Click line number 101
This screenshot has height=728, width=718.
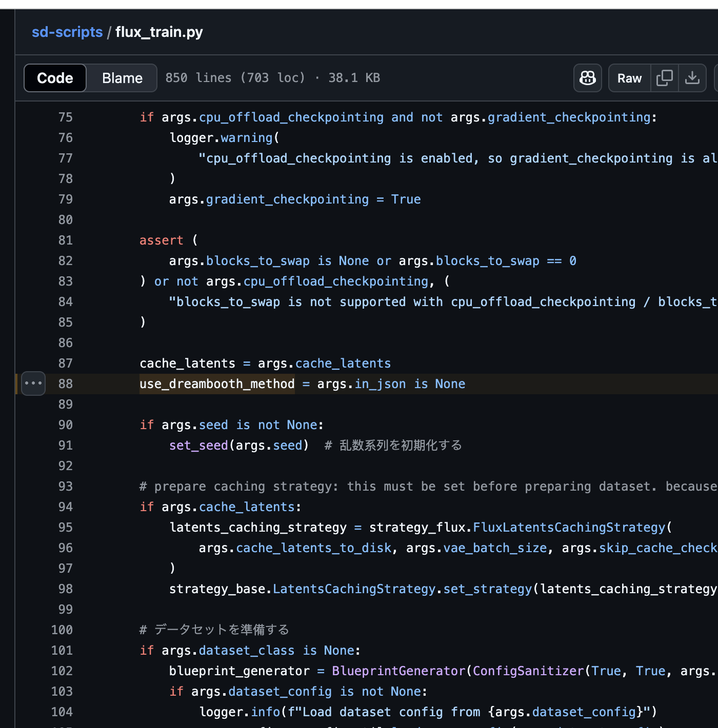62,651
